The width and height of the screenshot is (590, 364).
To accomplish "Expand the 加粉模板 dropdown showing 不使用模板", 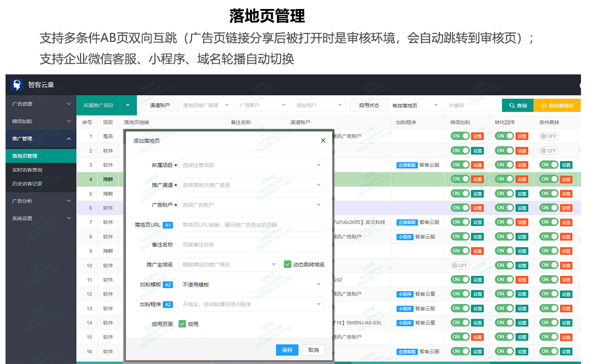I will (x=251, y=285).
